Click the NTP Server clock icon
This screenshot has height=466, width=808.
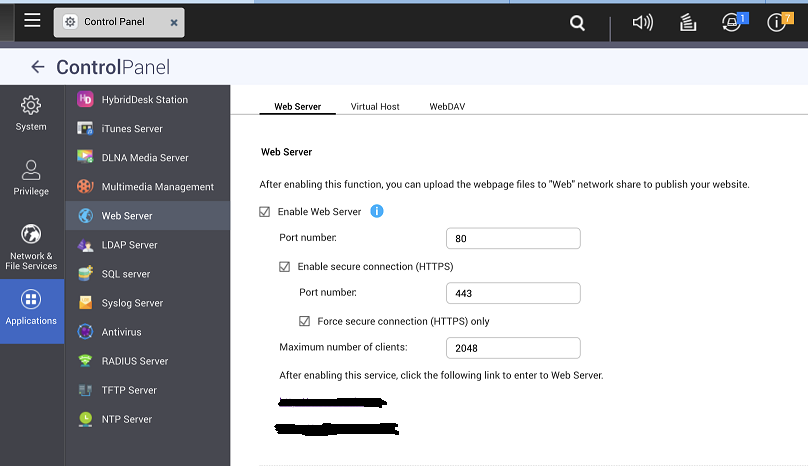[x=85, y=419]
